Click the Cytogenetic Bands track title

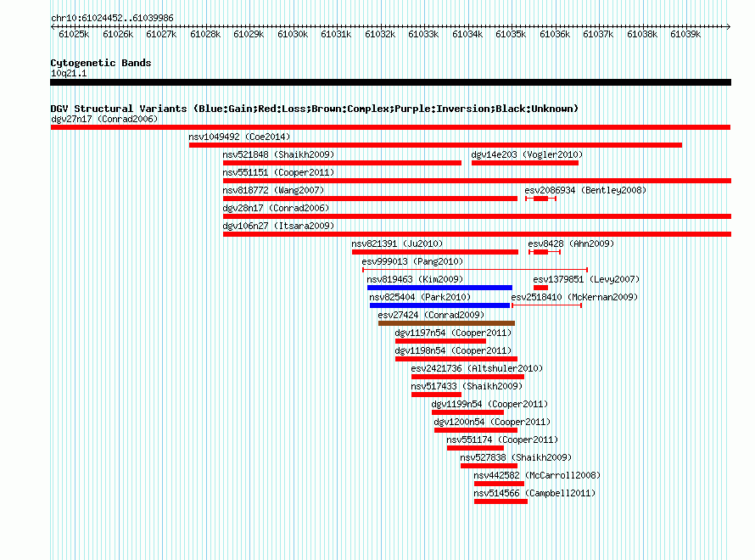[x=101, y=63]
